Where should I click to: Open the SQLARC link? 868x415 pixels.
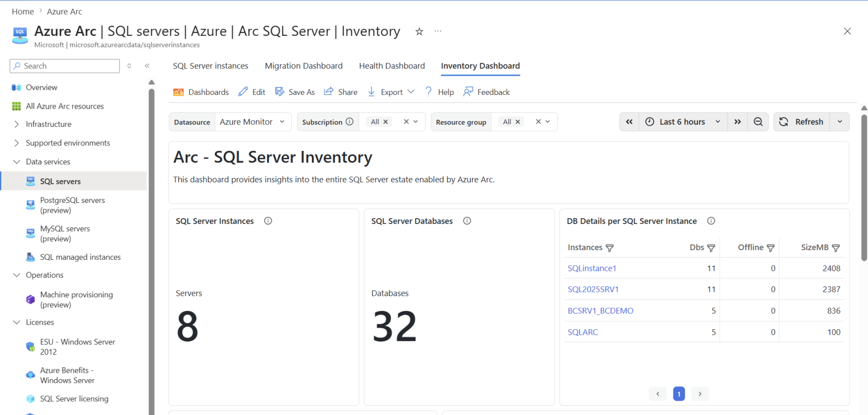(x=583, y=333)
